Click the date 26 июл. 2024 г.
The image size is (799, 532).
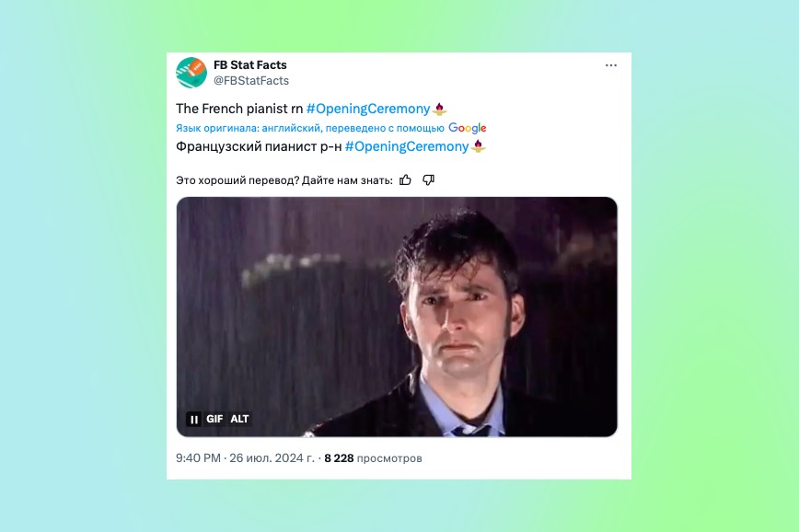272,458
